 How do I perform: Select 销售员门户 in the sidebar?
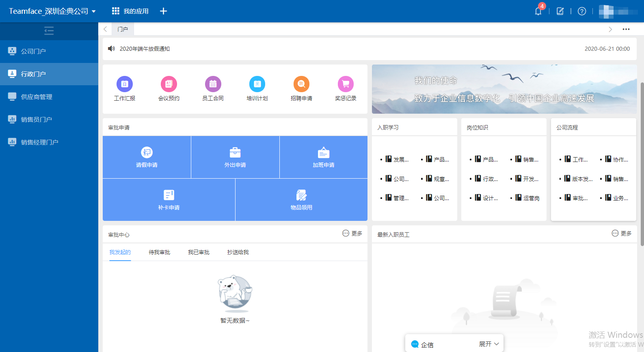coord(37,119)
